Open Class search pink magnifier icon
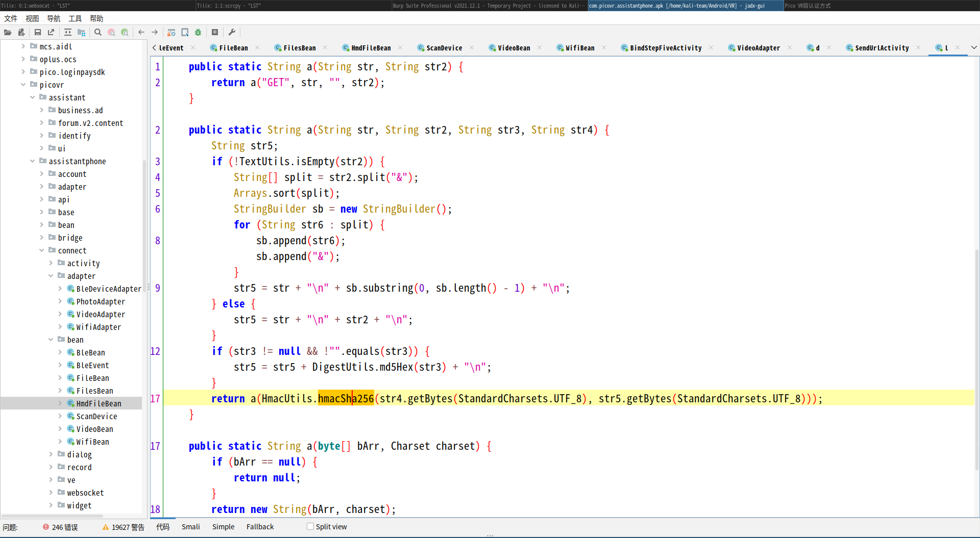Image resolution: width=980 pixels, height=538 pixels. tap(111, 32)
